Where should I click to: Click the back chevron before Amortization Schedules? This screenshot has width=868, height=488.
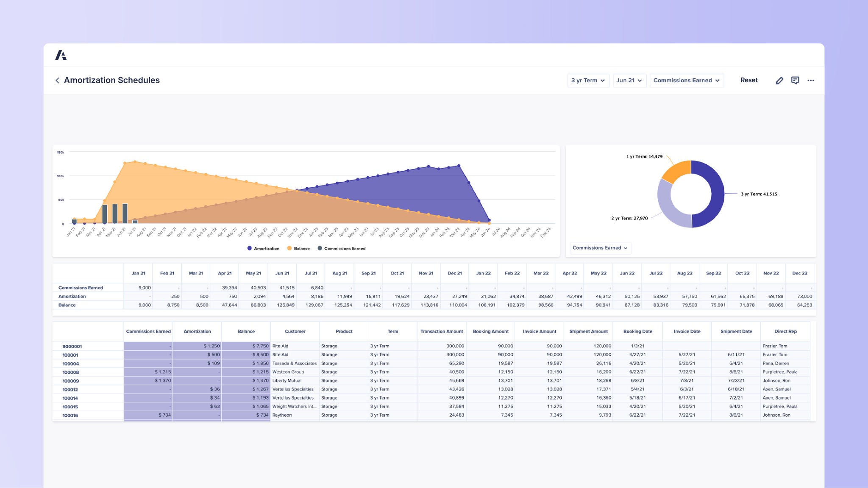point(58,80)
